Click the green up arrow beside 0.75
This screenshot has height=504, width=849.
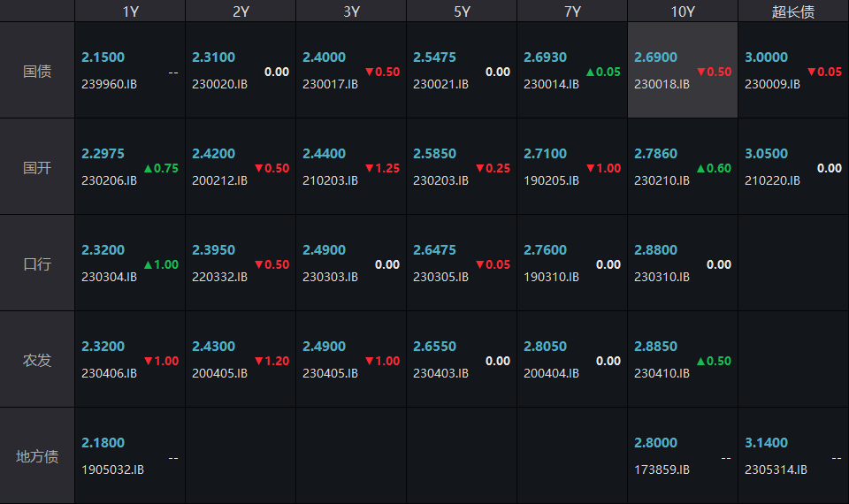click(x=148, y=168)
